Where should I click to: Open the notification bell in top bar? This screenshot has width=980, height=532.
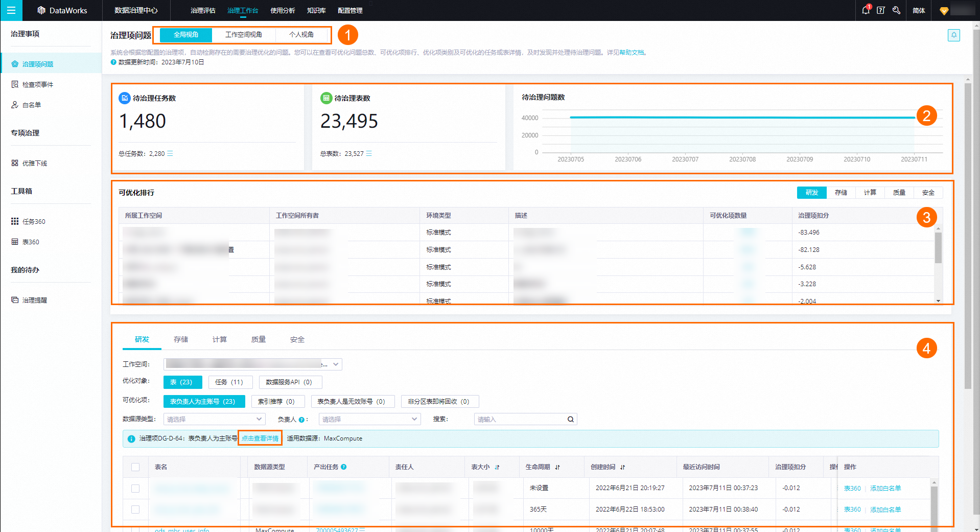(866, 10)
